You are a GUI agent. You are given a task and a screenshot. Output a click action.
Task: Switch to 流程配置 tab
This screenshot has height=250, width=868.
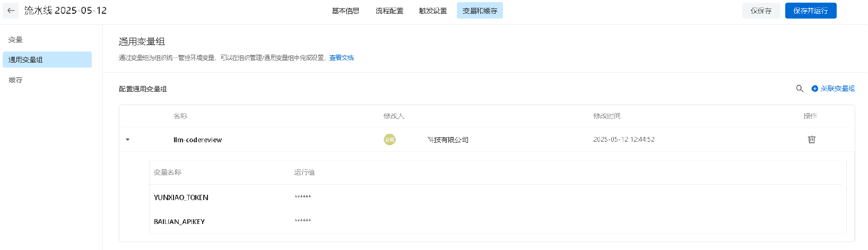click(389, 11)
